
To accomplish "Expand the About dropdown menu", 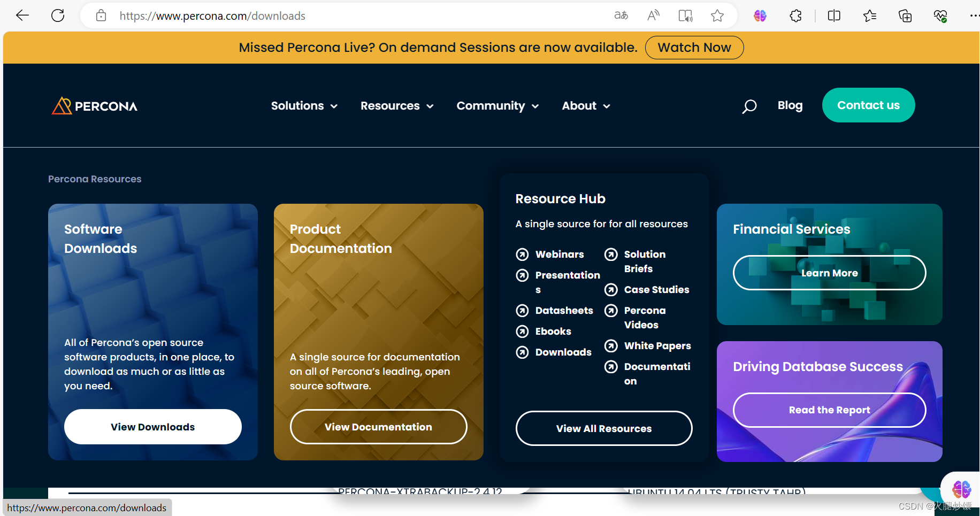I will point(586,106).
